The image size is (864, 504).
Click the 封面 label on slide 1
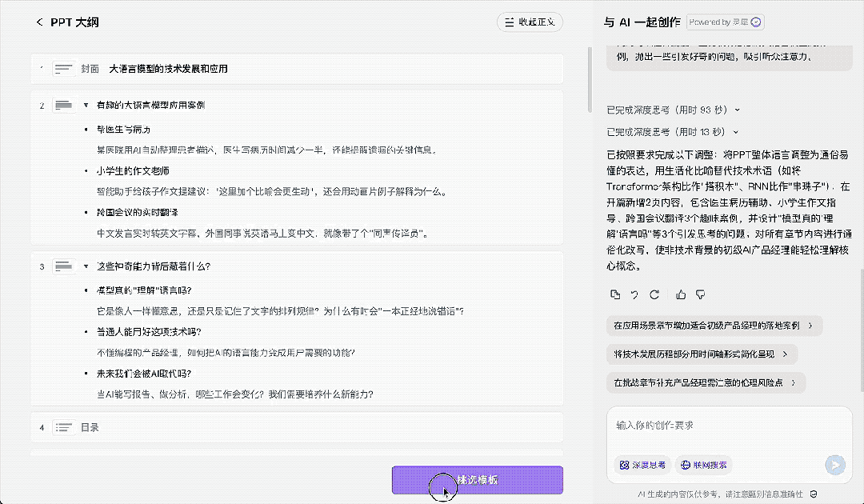(x=90, y=69)
